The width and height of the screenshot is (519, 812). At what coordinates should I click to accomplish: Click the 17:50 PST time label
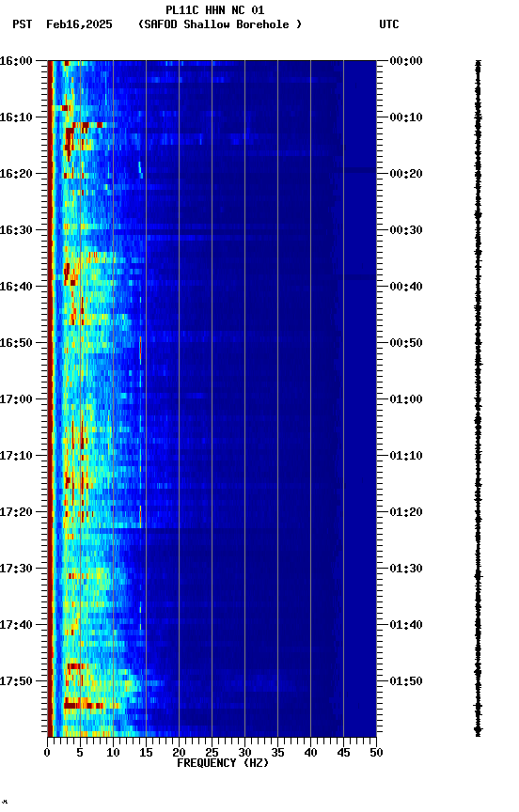[16, 681]
